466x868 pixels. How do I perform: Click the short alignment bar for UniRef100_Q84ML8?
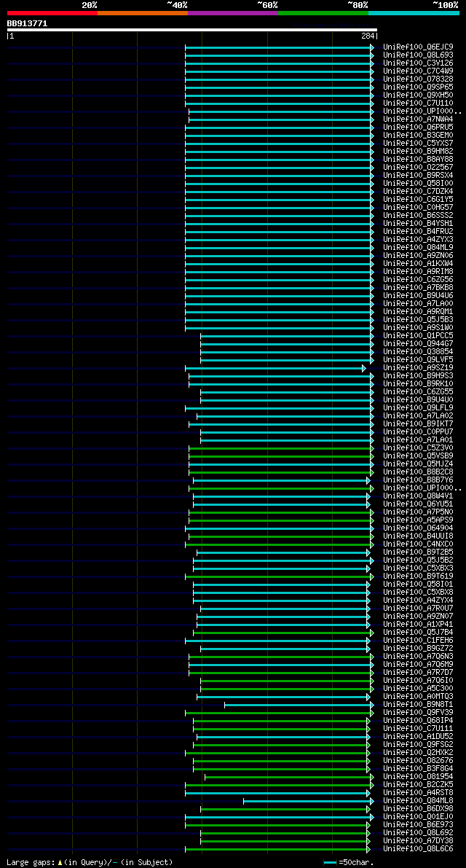pyautogui.click(x=309, y=802)
